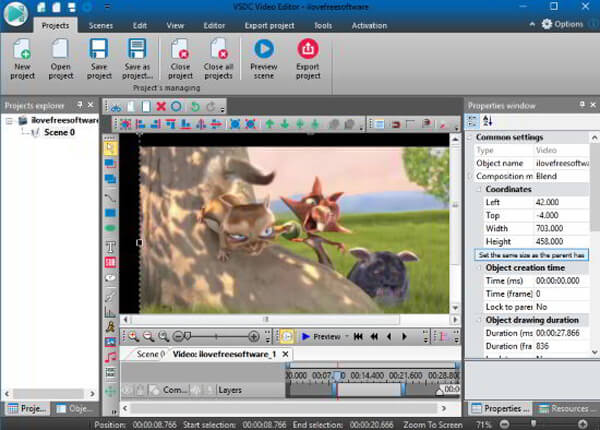Select the rectangle shape tool

(110, 213)
